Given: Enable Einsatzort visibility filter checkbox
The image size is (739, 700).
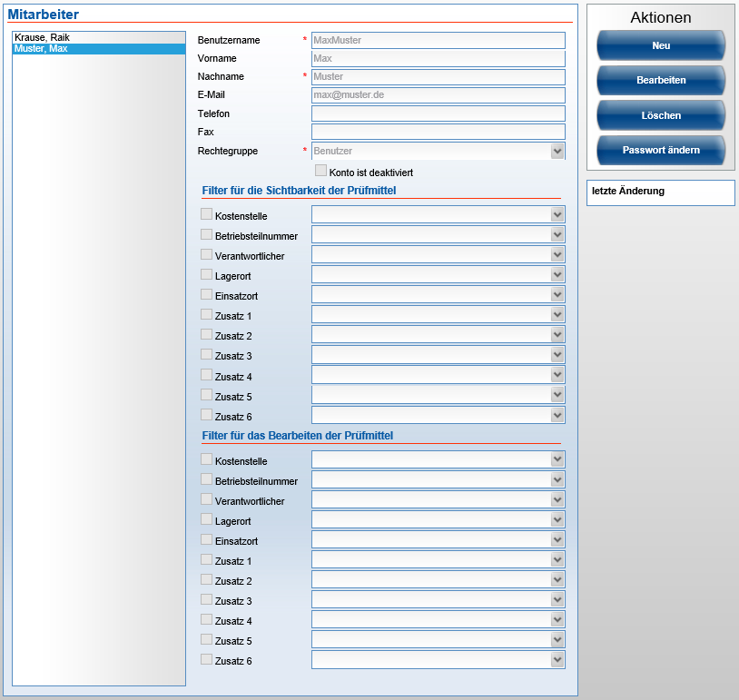Looking at the screenshot, I should [206, 294].
